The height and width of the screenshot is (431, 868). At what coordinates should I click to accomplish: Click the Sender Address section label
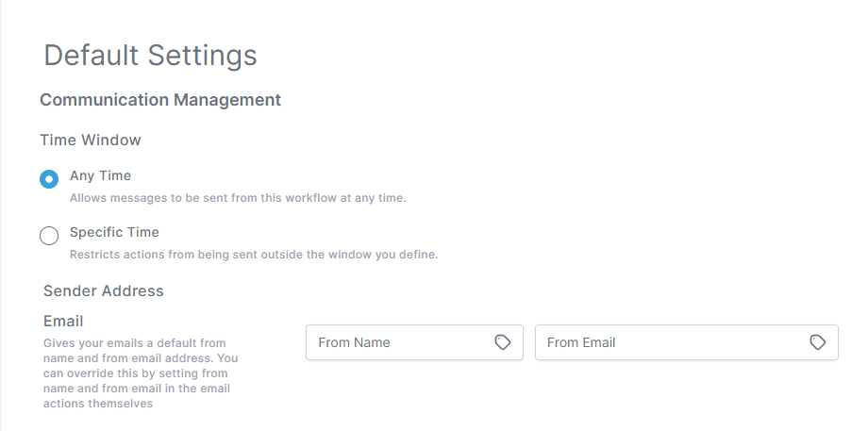(104, 291)
